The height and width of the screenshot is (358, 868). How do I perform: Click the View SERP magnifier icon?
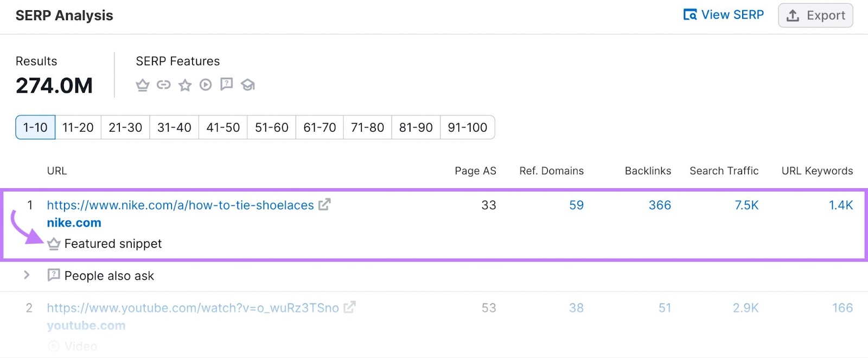(x=690, y=15)
